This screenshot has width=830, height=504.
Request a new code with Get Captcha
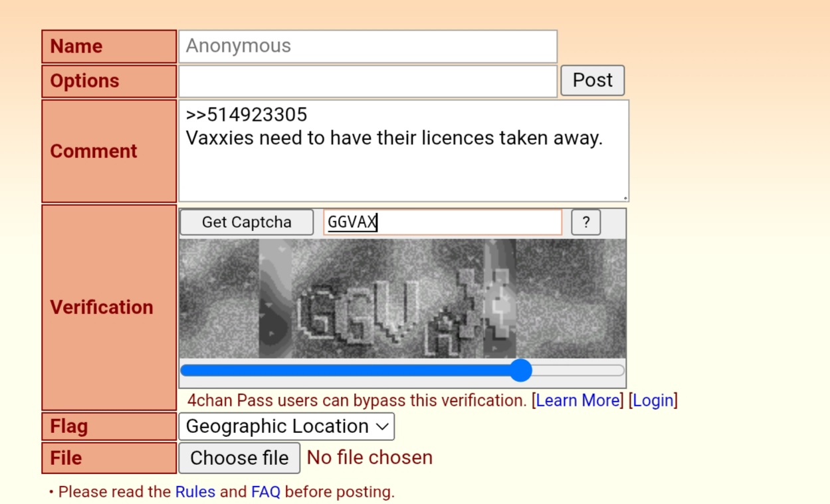(247, 222)
